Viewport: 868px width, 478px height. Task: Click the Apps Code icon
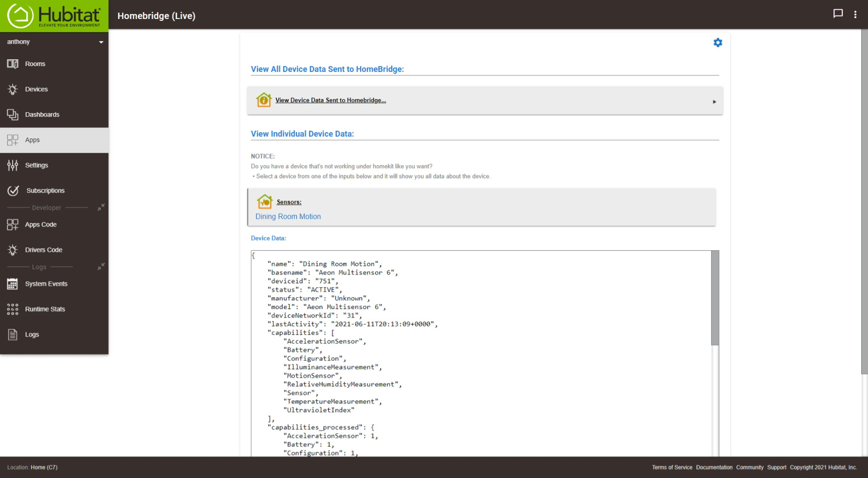[13, 224]
